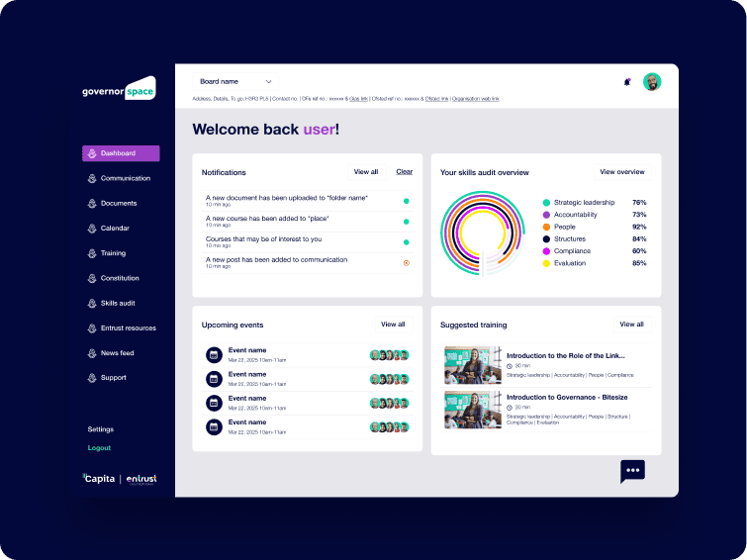Click the orange unread notification indicator
This screenshot has width=747, height=560.
coord(406,263)
